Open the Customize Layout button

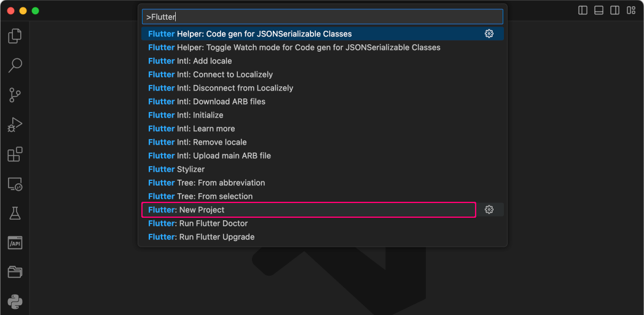point(631,10)
